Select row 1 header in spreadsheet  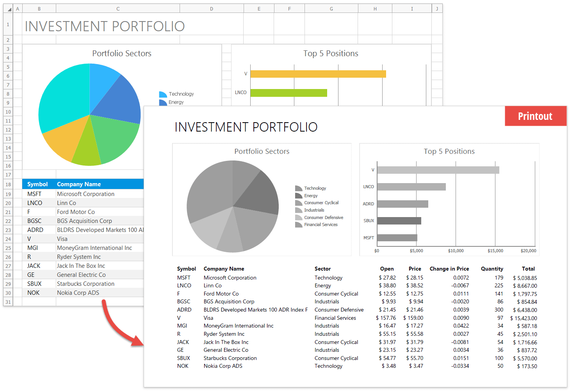(8, 24)
